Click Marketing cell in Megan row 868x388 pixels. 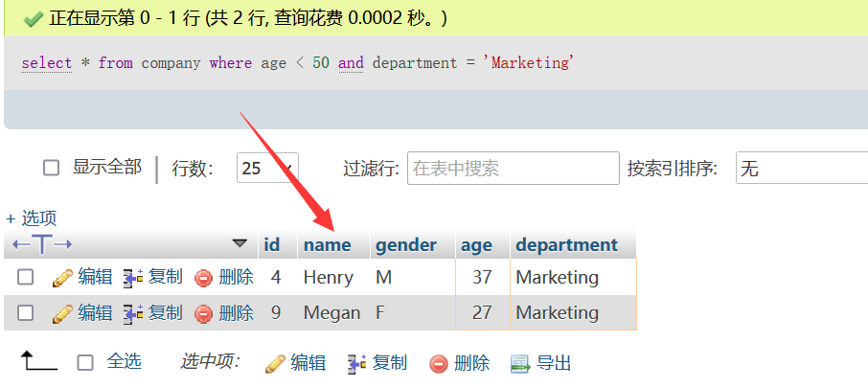click(574, 313)
